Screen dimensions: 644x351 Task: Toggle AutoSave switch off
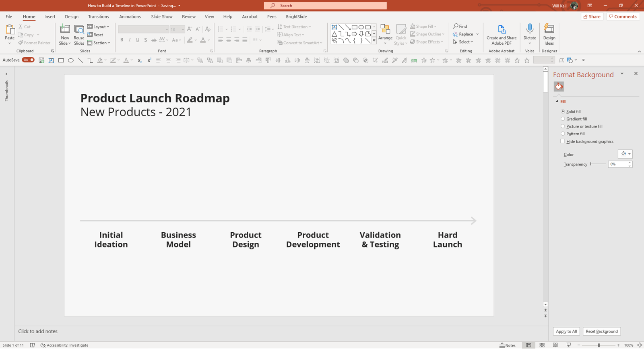[x=28, y=60]
